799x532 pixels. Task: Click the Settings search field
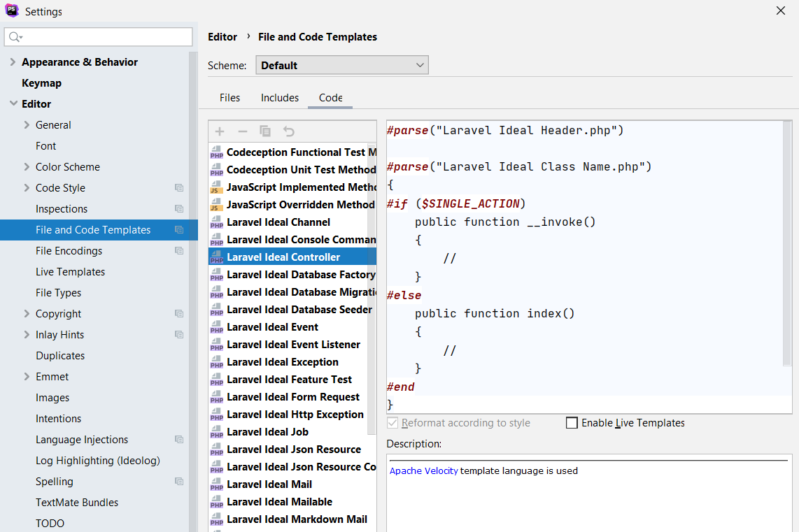(99, 36)
